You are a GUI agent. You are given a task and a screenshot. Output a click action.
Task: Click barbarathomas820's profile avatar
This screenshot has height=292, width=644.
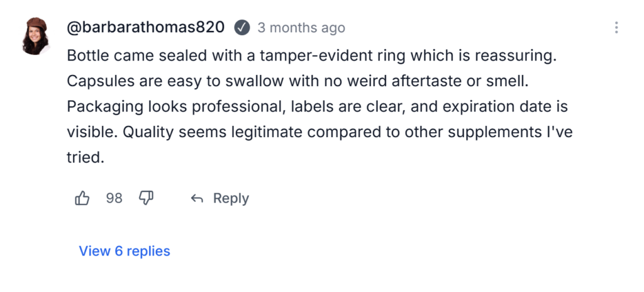pos(36,36)
